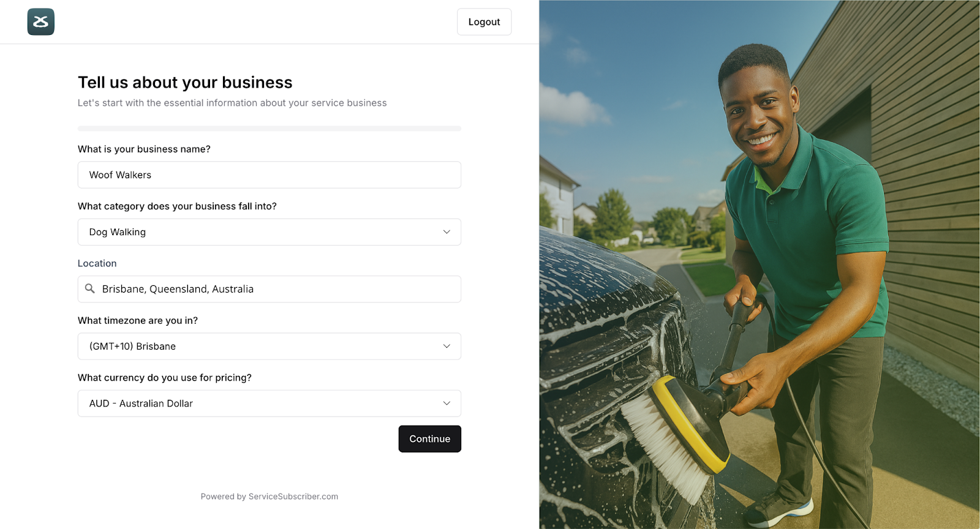
Task: Click the onboarding progress bar
Action: pyautogui.click(x=269, y=129)
